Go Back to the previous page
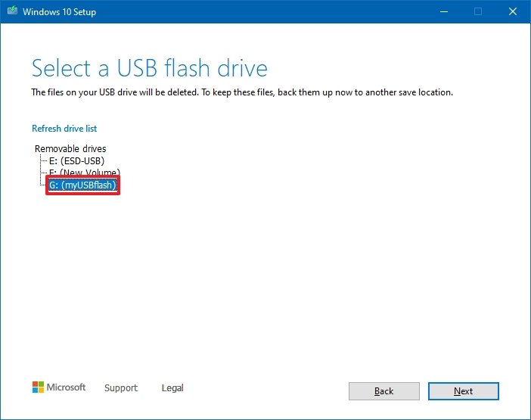 [x=384, y=391]
